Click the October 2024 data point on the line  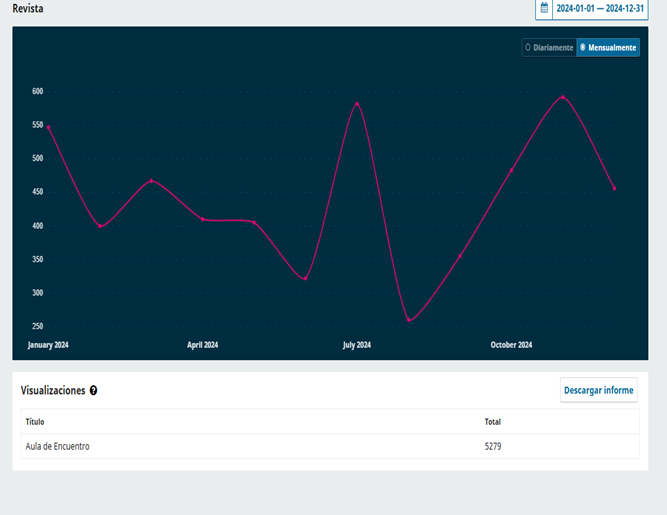click(x=511, y=170)
